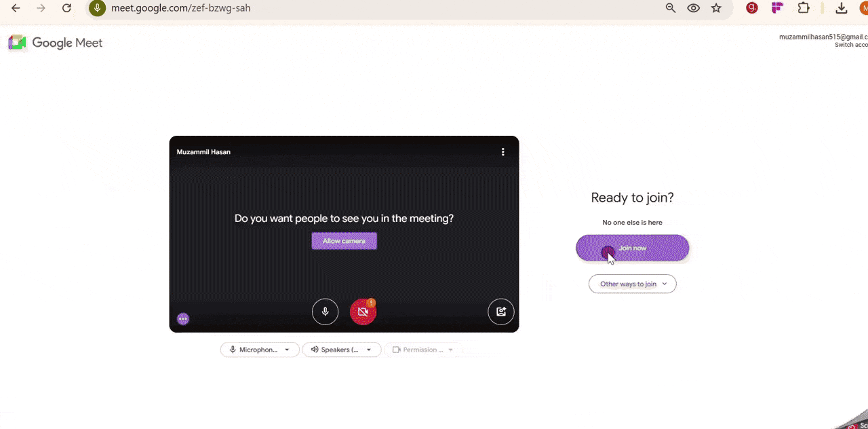Bookmark this page with the star icon
The height and width of the screenshot is (429, 868).
716,8
